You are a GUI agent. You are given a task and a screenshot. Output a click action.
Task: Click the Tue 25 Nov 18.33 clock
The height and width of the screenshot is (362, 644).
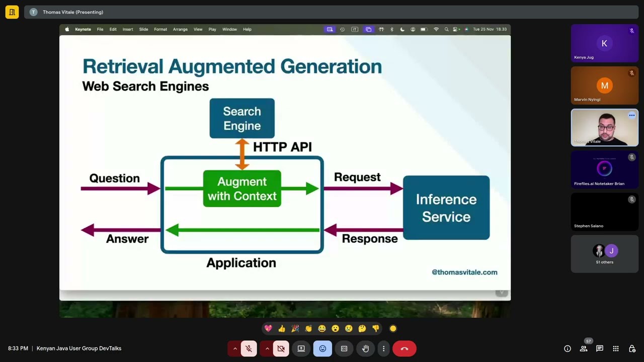[490, 29]
